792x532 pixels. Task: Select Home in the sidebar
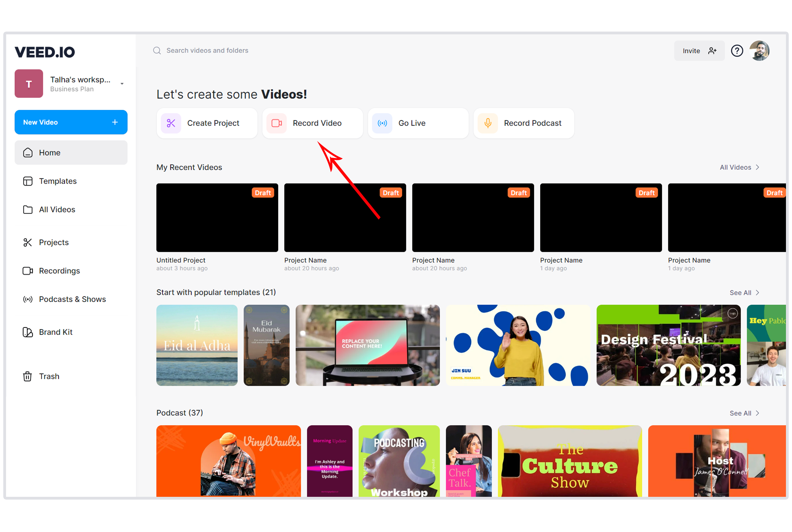50,152
